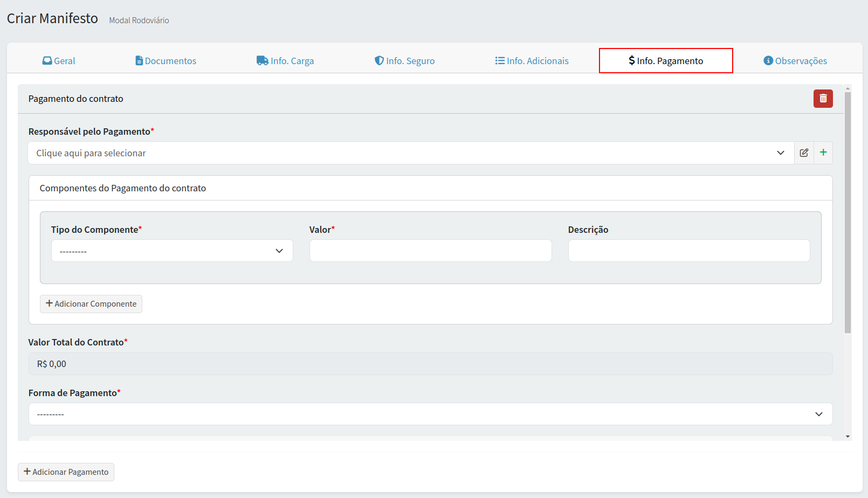Select the Info. Adicionais tab
This screenshot has width=868, height=498.
(532, 61)
